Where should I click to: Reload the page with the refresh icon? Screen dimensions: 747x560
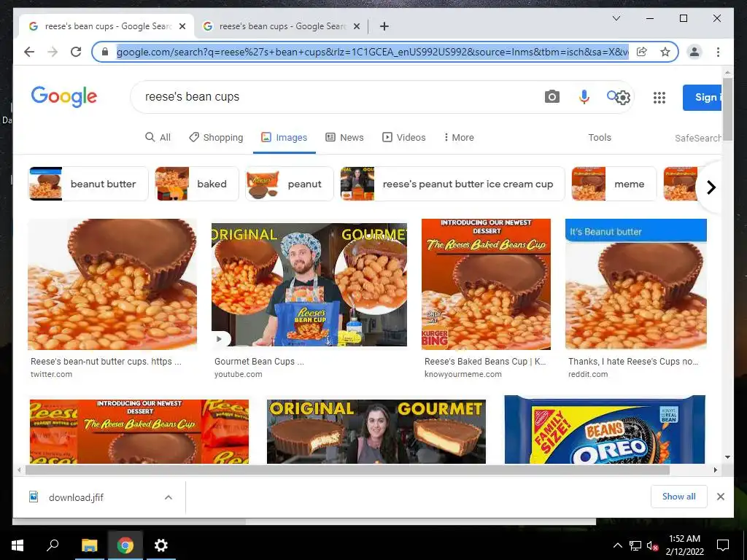click(76, 52)
